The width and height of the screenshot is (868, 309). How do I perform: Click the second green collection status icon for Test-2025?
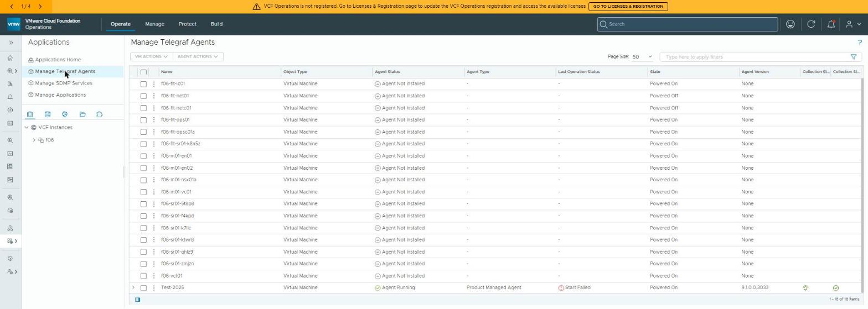pyautogui.click(x=836, y=288)
